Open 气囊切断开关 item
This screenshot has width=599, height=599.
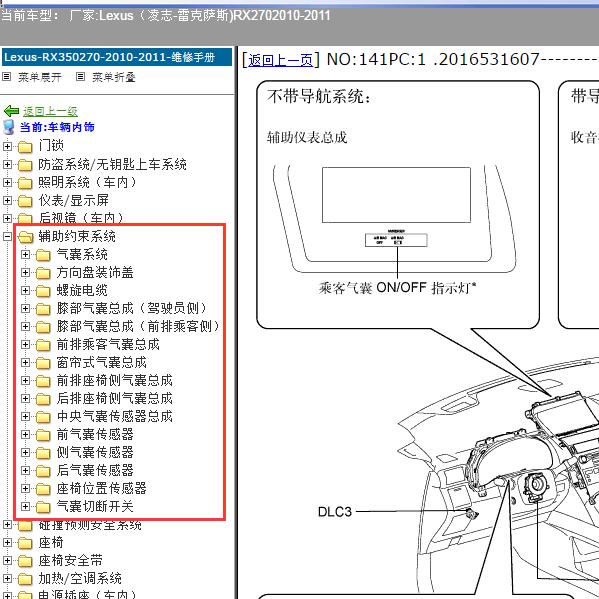point(95,507)
